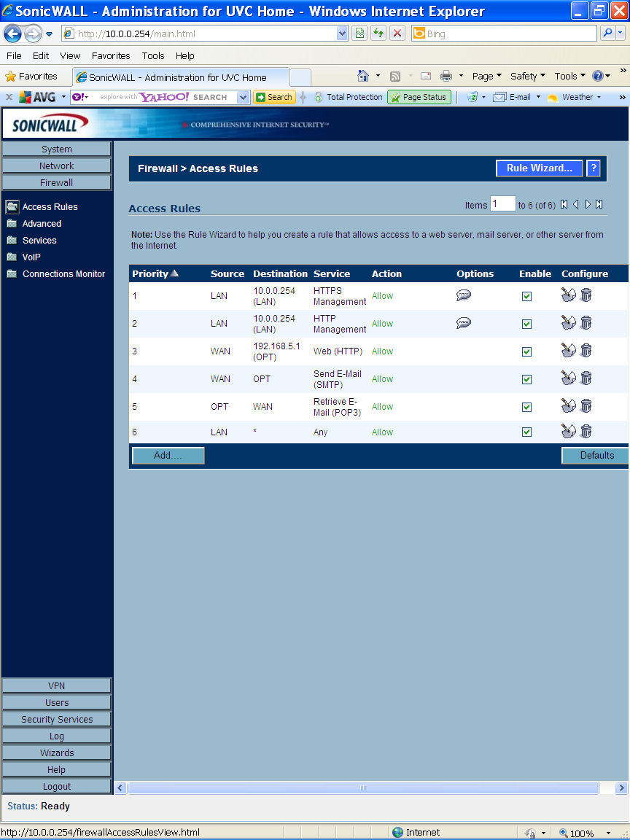This screenshot has height=840, width=630.
Task: Uncheck Enable for rule 4 SMTP
Action: coord(526,379)
